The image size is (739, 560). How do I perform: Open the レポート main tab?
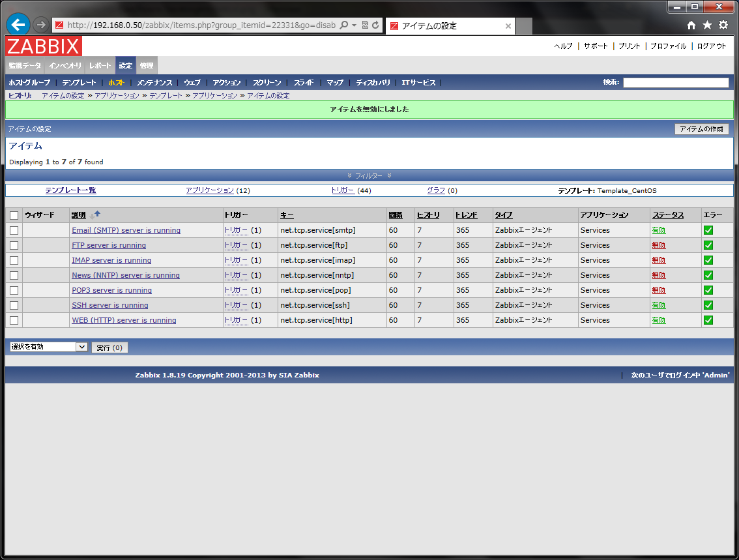(100, 66)
